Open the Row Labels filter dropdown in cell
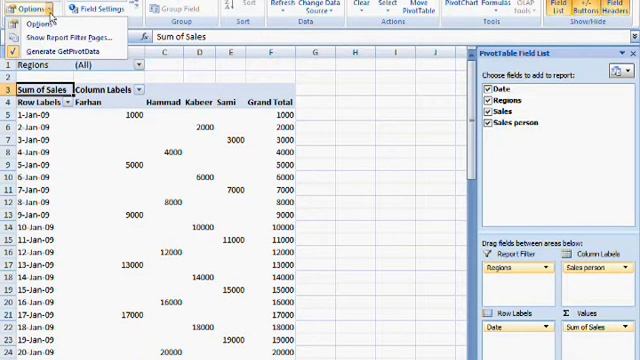Screen dimensions: 640x360 click(68, 102)
